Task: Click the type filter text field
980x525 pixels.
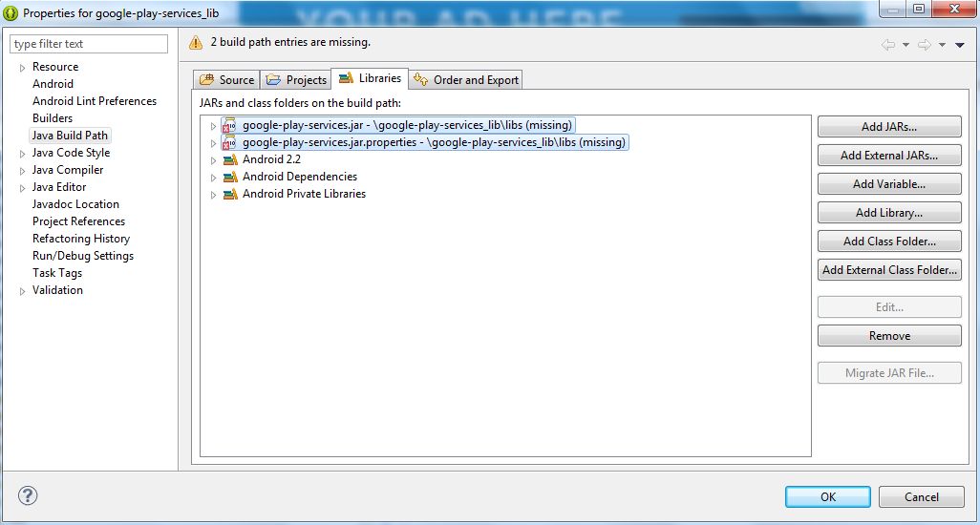Action: (89, 44)
